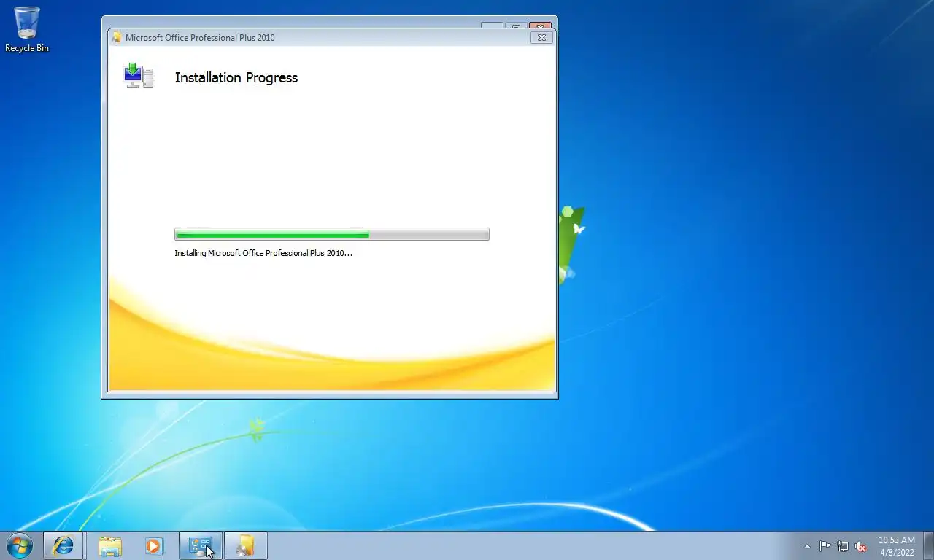934x560 pixels.
Task: Select the Control Panel taskbar button
Action: [x=201, y=545]
